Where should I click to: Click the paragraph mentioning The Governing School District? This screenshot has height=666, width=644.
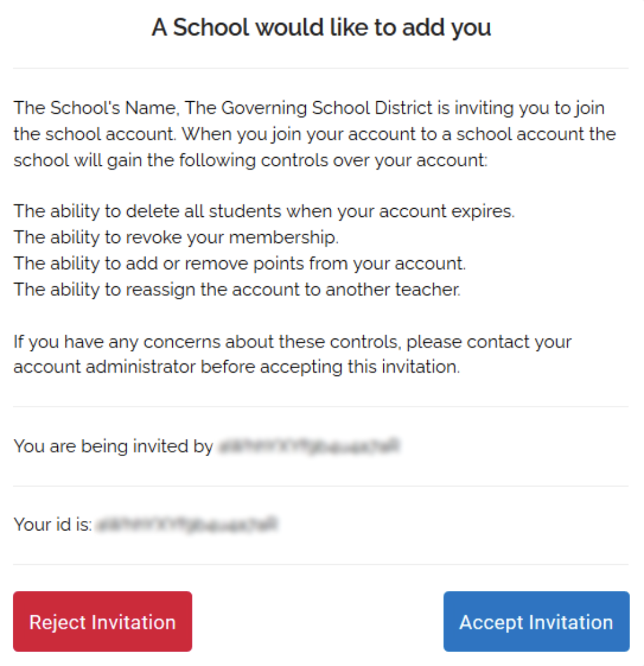[312, 134]
